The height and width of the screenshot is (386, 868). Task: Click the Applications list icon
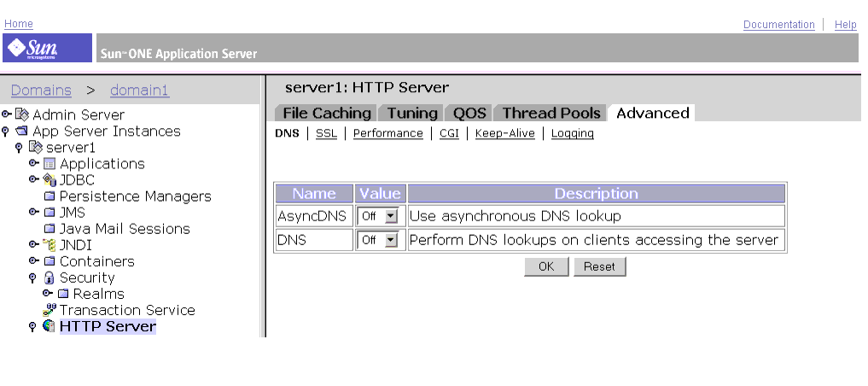pos(50,164)
